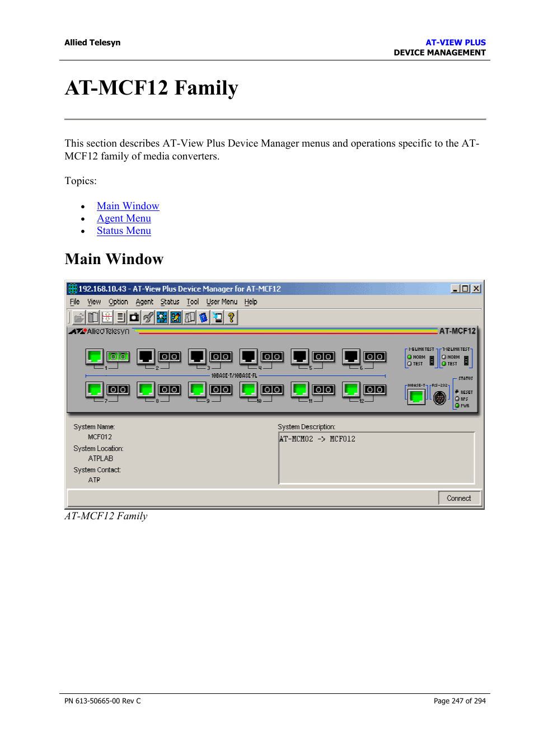The height and width of the screenshot is (756, 534).
Task: Click the Open folder toolbar icon
Action: point(79,317)
